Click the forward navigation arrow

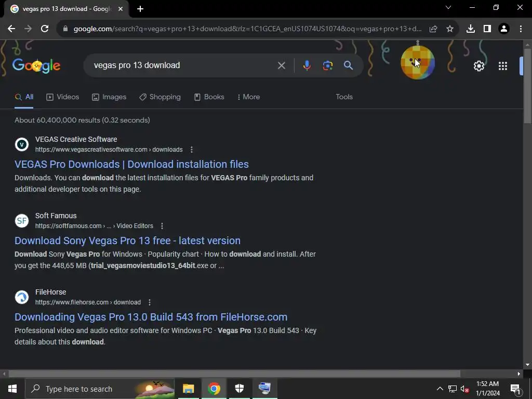[x=28, y=29]
